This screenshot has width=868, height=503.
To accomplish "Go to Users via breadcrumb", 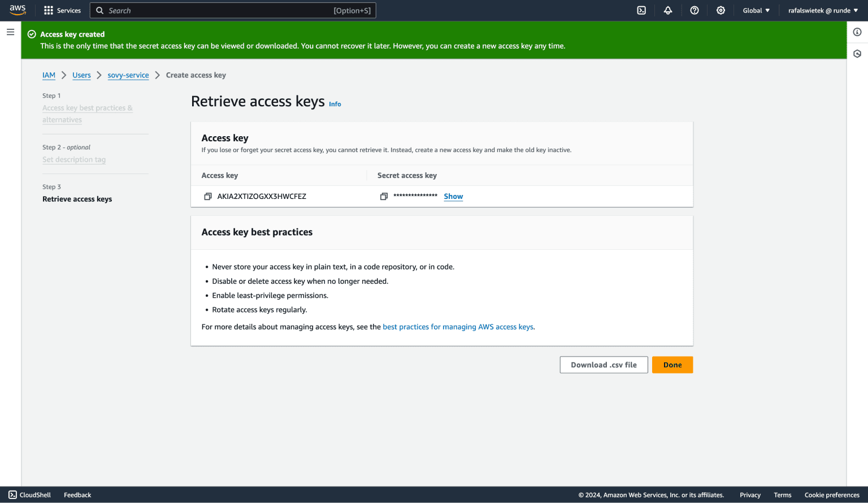I will pyautogui.click(x=81, y=75).
